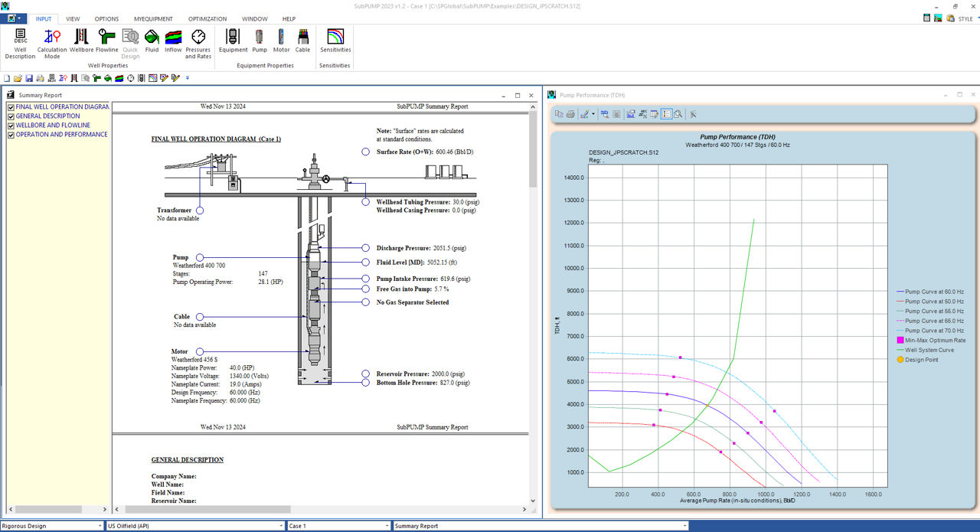Click the report horizontal scrollbar thumb
The height and width of the screenshot is (532, 980).
click(x=206, y=509)
